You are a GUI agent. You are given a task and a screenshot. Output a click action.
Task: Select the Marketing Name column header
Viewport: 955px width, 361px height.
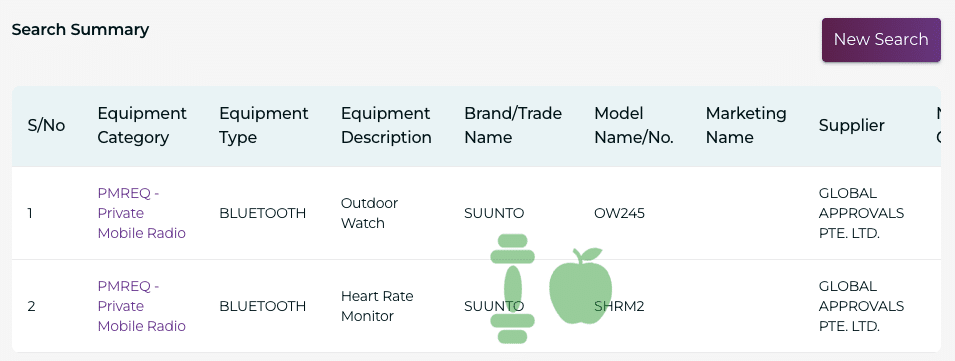(746, 125)
